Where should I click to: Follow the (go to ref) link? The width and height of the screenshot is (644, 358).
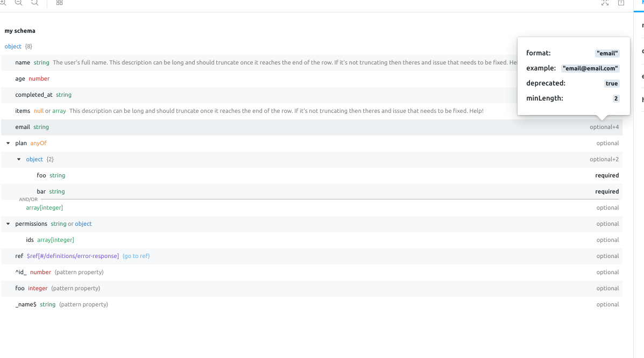click(x=136, y=256)
